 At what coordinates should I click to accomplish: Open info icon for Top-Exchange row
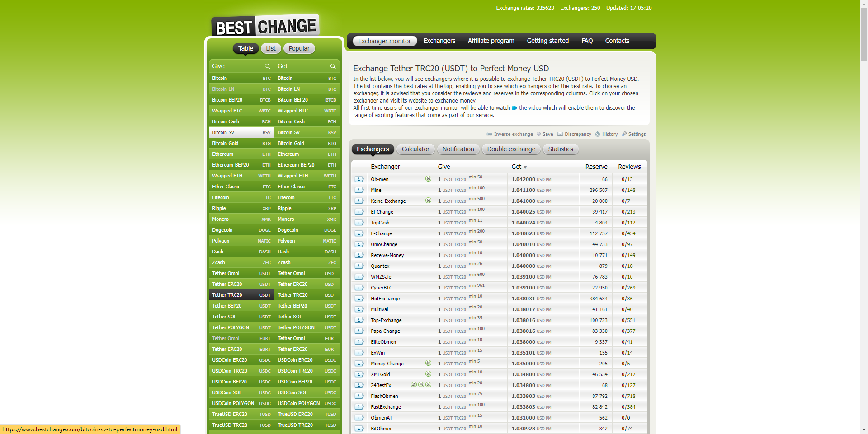359,320
